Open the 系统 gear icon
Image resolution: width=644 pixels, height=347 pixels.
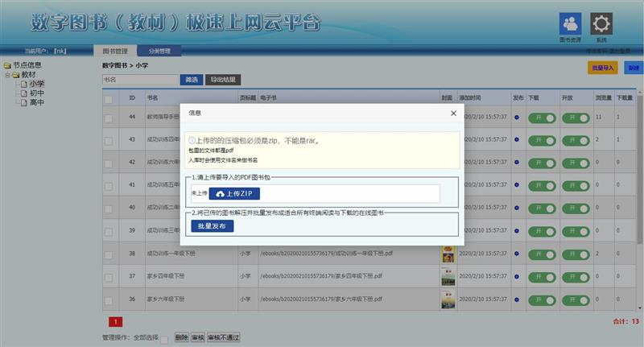click(x=601, y=23)
